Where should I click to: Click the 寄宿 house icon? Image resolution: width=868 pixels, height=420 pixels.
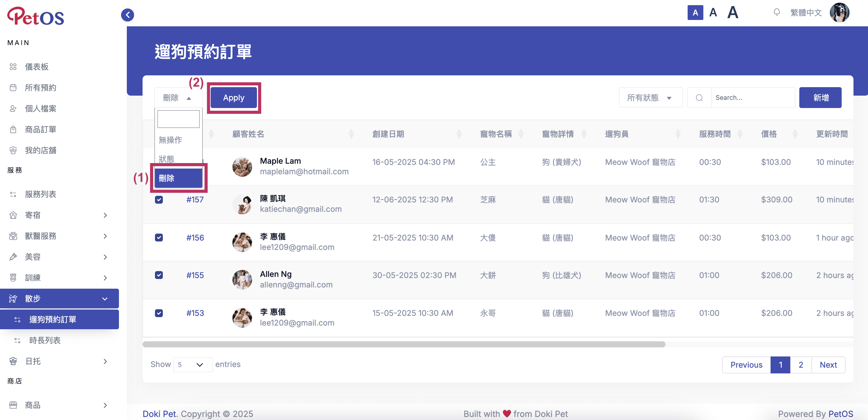[x=13, y=215]
